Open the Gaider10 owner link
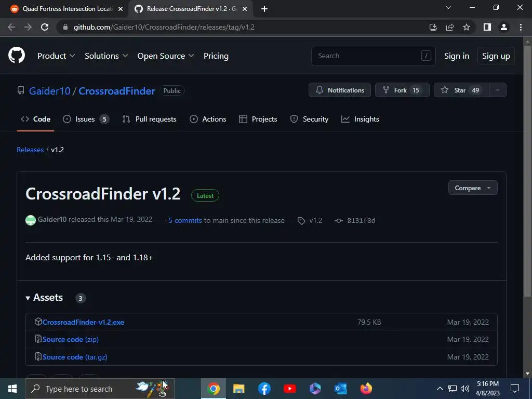532x399 pixels. point(49,91)
